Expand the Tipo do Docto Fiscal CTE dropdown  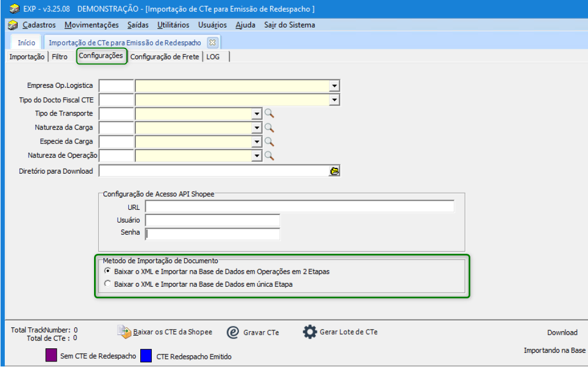(x=334, y=100)
